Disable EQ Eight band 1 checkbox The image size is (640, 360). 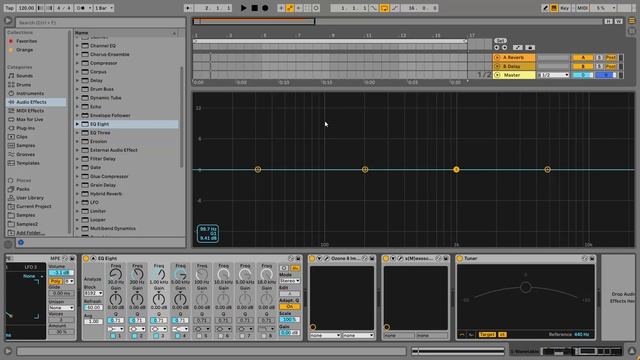click(113, 336)
